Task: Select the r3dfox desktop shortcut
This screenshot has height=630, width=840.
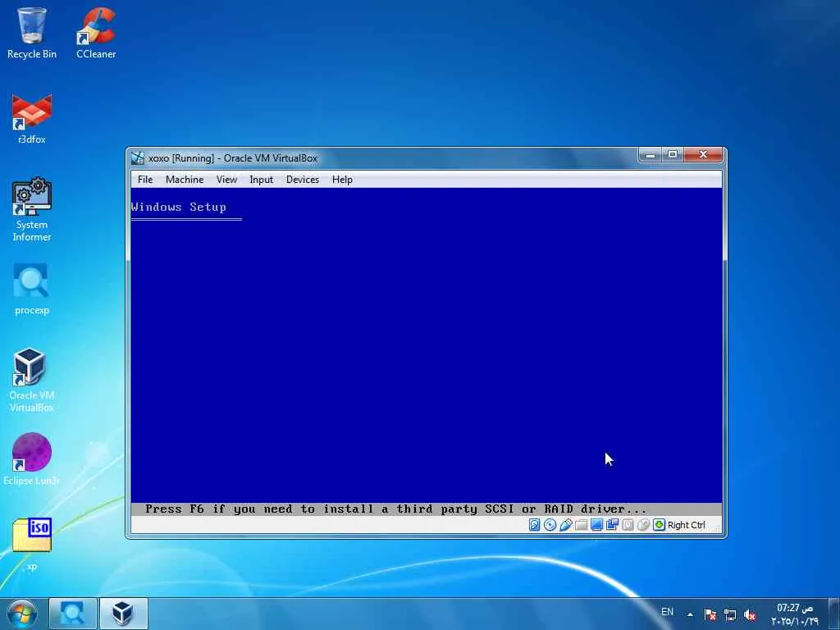Action: click(32, 118)
